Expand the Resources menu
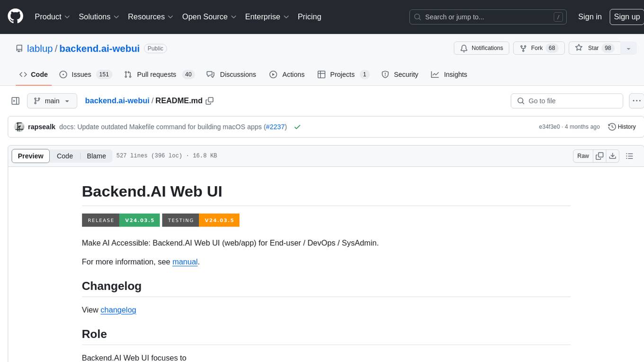Screen dimensions: 644x362 (151, 17)
